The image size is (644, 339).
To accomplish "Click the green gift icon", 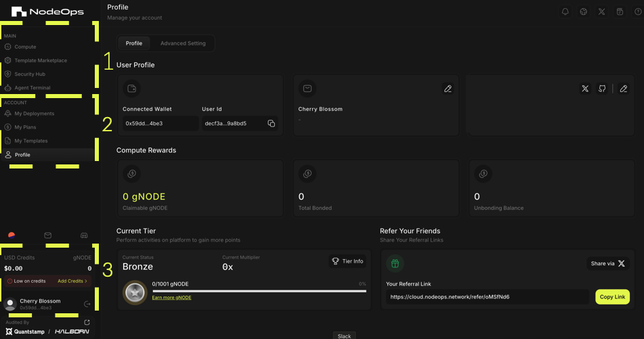I will tap(395, 263).
